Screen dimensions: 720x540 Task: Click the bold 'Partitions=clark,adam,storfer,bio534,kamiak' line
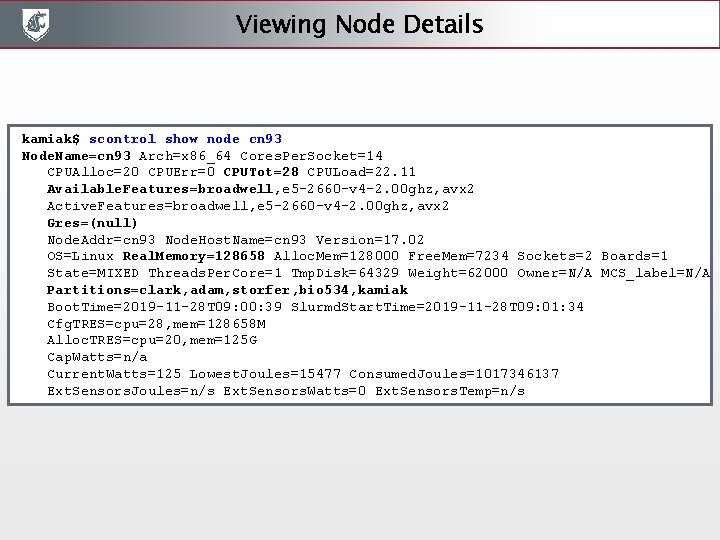click(x=227, y=290)
